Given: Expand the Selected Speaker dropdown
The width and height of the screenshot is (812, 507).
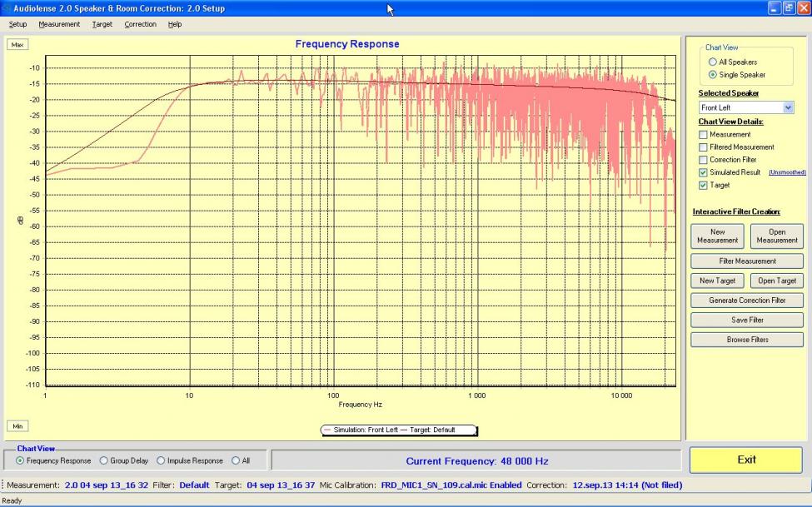Looking at the screenshot, I should [788, 107].
